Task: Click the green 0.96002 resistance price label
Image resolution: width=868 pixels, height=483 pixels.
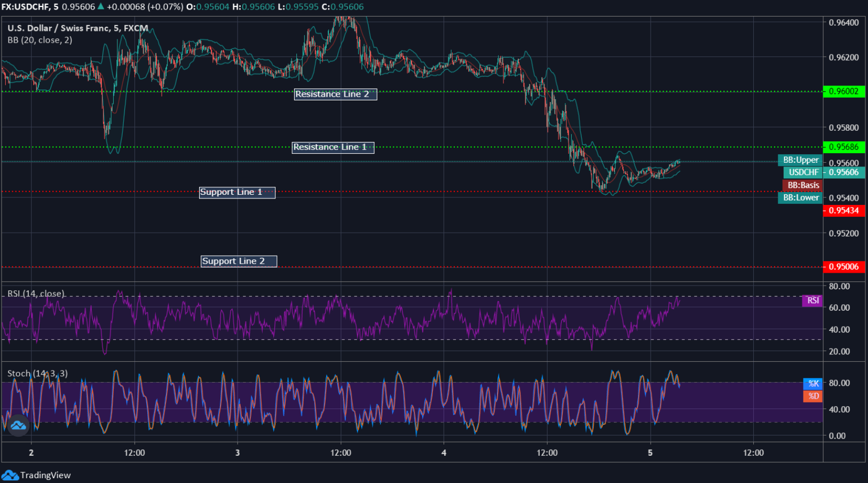Action: [x=844, y=91]
